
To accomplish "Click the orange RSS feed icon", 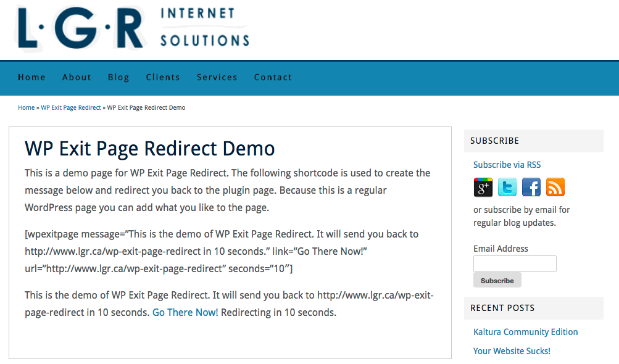I will (x=555, y=187).
